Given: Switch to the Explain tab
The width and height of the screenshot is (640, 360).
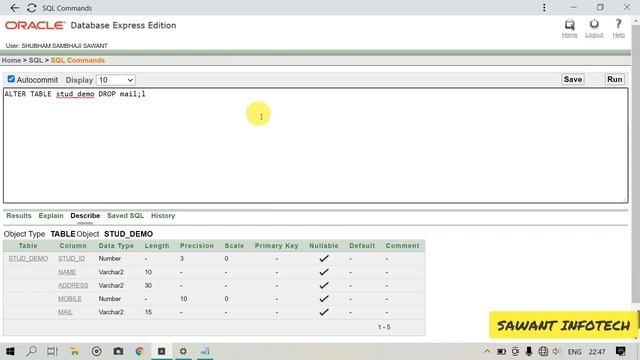Looking at the screenshot, I should pyautogui.click(x=51, y=216).
